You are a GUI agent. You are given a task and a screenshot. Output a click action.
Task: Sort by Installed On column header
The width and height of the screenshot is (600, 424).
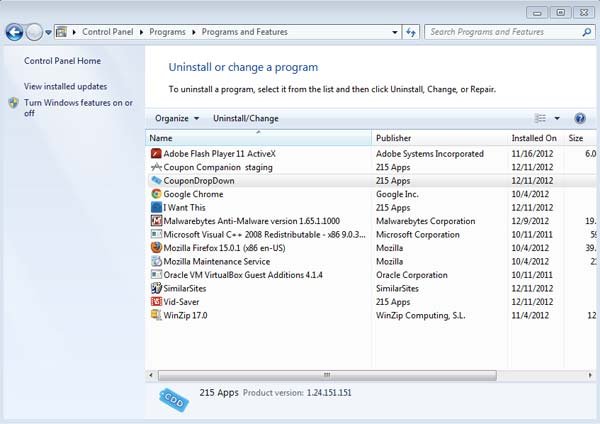tap(536, 138)
